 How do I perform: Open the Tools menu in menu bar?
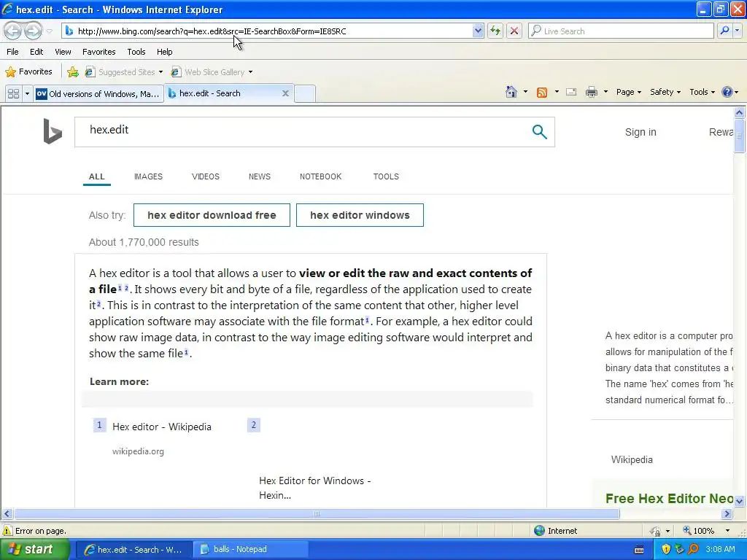[136, 52]
